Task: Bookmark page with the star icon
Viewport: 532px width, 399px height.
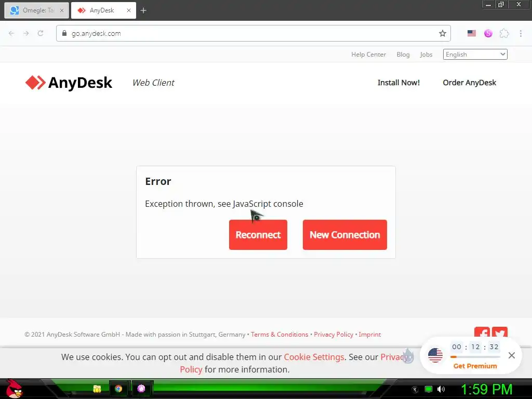Action: [443, 33]
